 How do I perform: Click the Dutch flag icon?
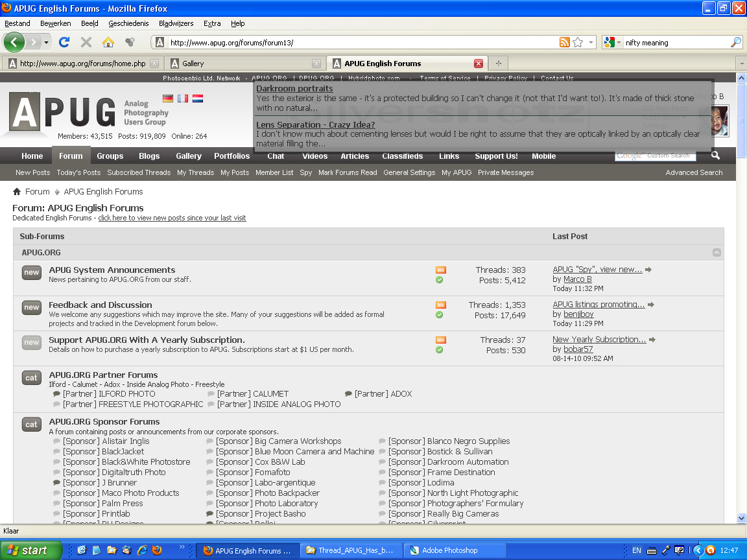pyautogui.click(x=198, y=98)
